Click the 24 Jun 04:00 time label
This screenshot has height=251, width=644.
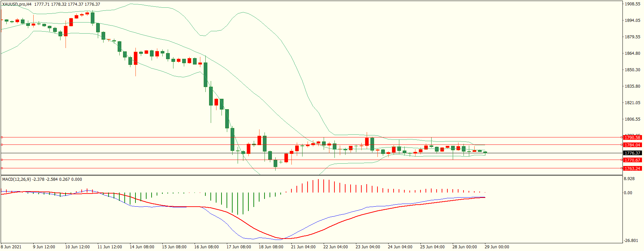(x=400, y=247)
